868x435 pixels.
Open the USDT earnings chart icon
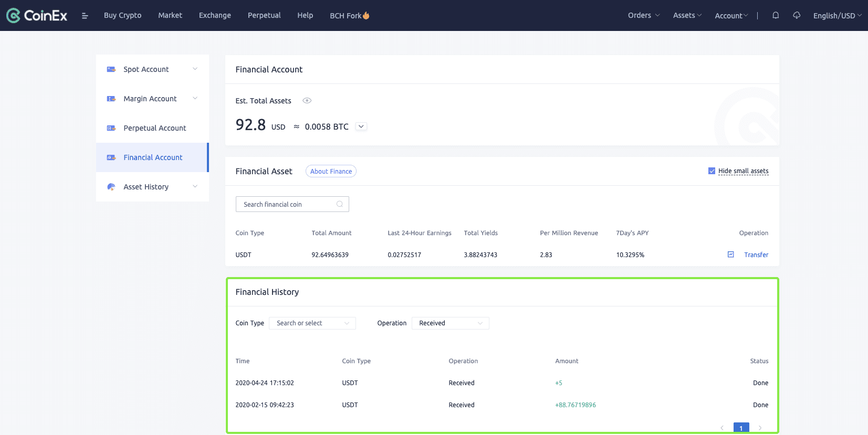click(730, 254)
